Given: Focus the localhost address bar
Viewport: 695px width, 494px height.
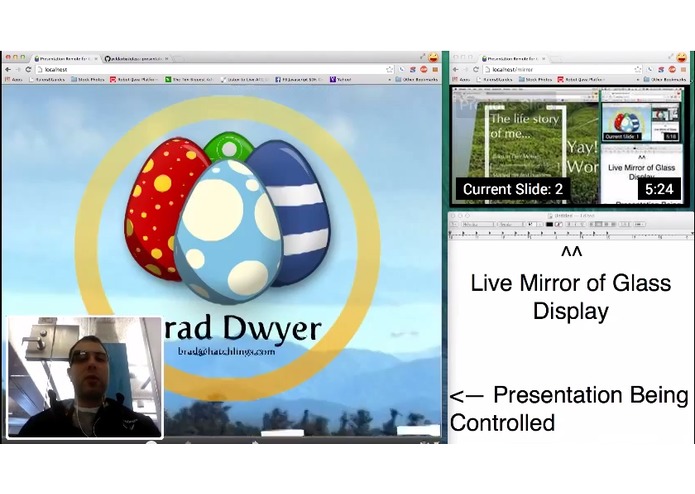Looking at the screenshot, I should pos(214,70).
